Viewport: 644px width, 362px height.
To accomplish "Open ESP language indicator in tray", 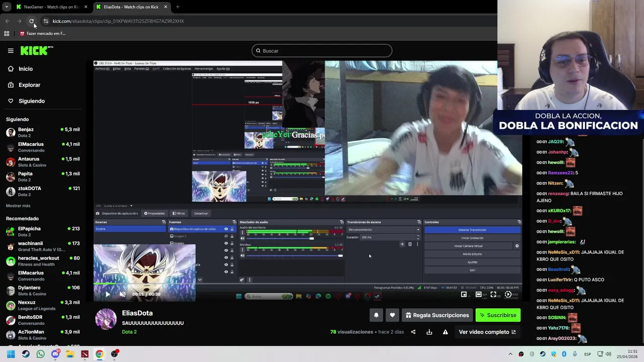I will pyautogui.click(x=588, y=354).
